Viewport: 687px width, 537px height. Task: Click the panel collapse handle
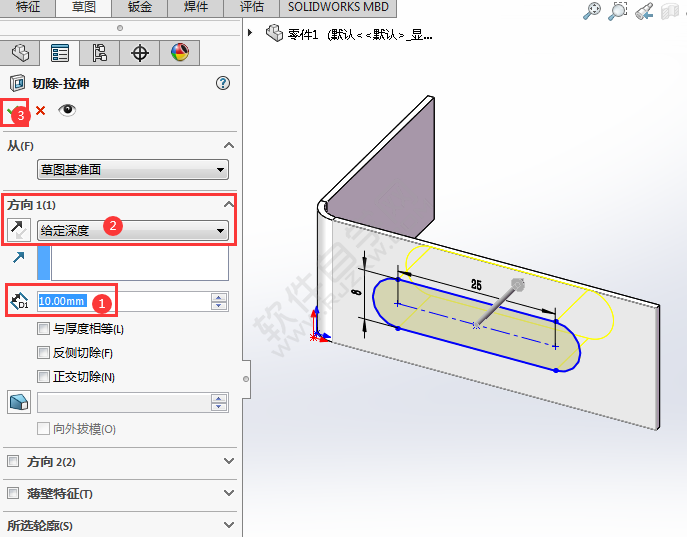[246, 379]
